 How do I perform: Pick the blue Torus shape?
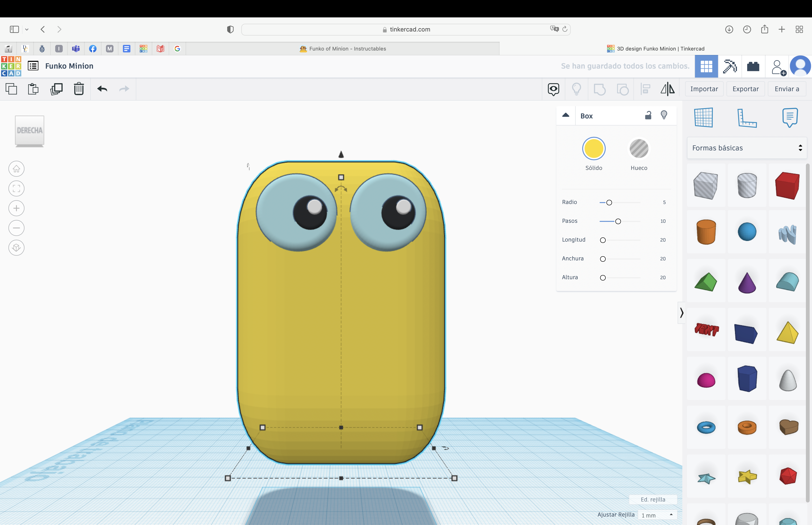(x=706, y=427)
